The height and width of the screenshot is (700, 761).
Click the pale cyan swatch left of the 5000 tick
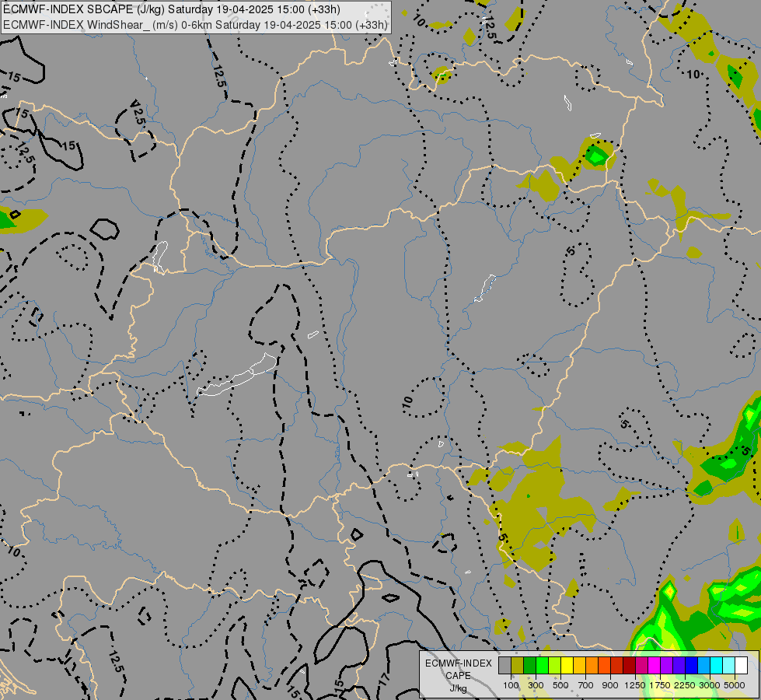pyautogui.click(x=729, y=666)
